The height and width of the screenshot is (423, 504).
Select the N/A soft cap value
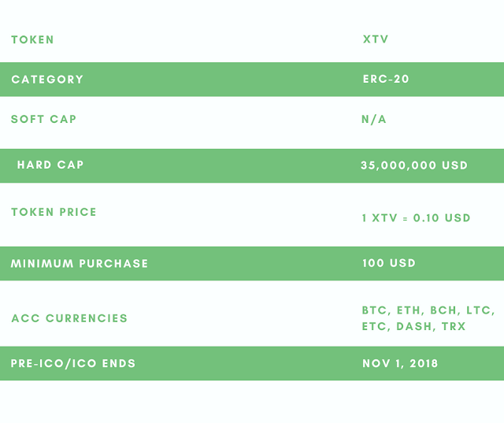[374, 119]
